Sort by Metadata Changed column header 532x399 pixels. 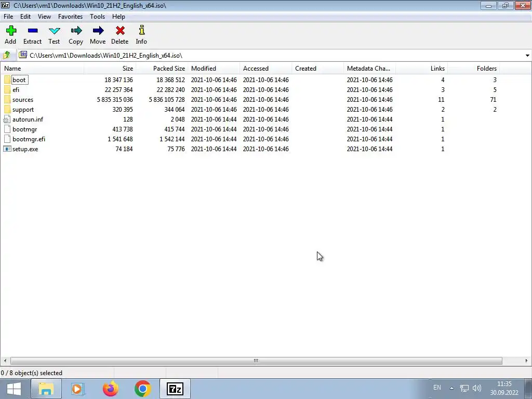click(369, 68)
